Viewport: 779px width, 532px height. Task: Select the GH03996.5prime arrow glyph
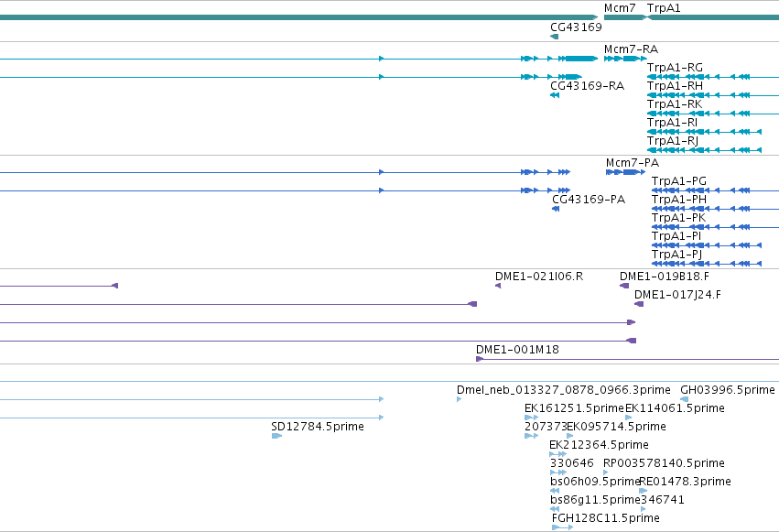(x=684, y=399)
